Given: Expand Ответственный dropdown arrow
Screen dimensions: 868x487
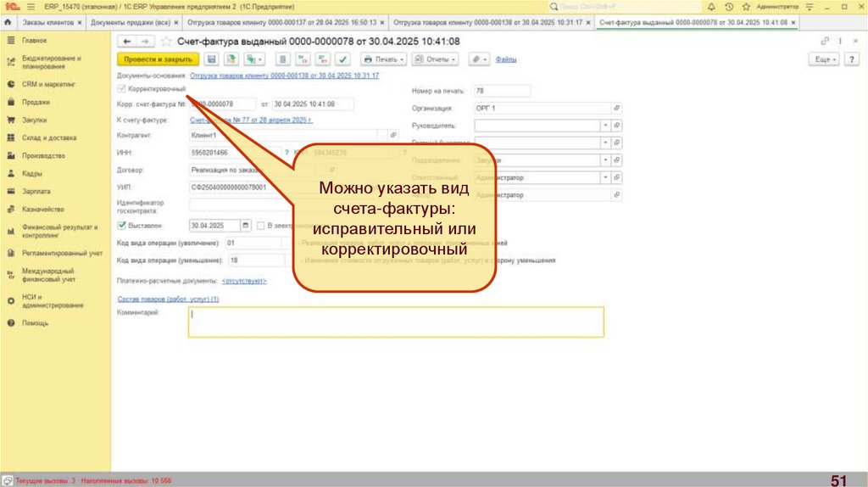Looking at the screenshot, I should tap(605, 178).
